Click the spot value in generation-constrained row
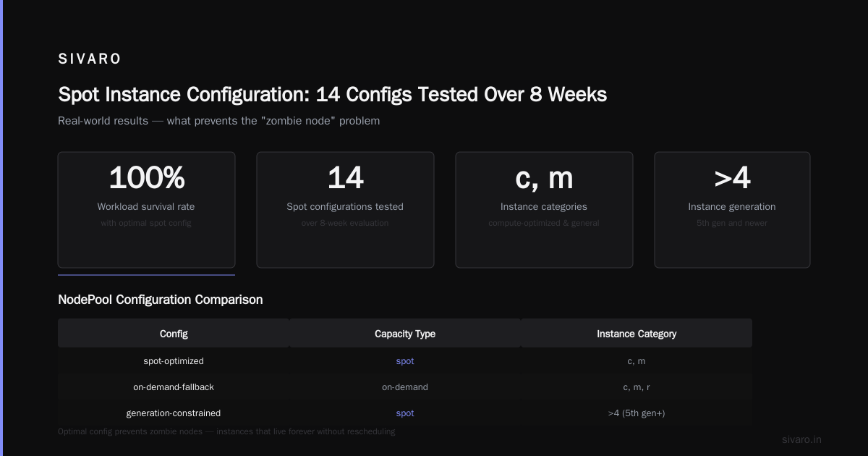The width and height of the screenshot is (868, 456). pos(405,413)
